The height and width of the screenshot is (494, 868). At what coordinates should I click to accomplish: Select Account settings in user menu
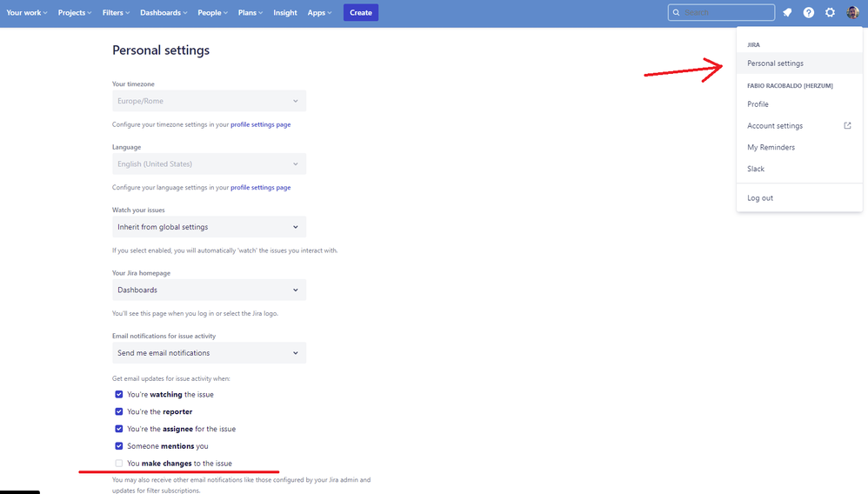point(799,126)
